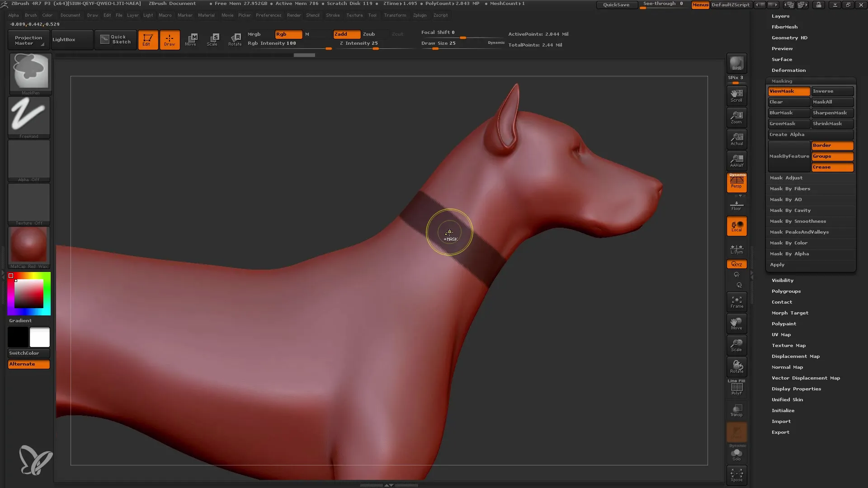Toggle Mrgb color mode
This screenshot has width=868, height=488.
[254, 34]
